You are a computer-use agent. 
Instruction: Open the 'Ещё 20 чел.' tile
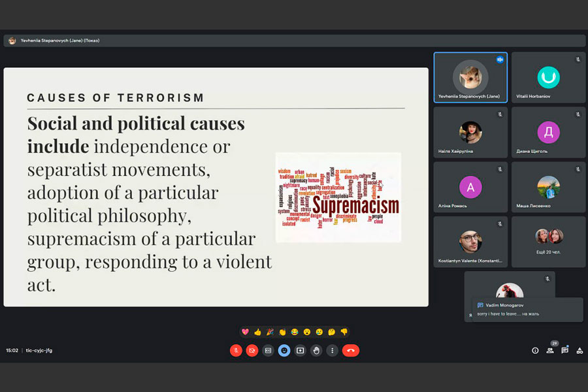(548, 242)
